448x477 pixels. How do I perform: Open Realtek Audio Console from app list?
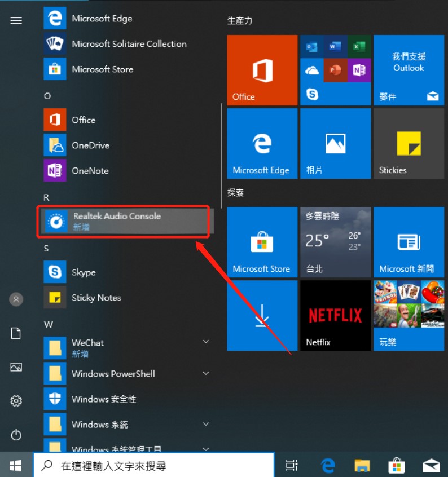(x=117, y=222)
